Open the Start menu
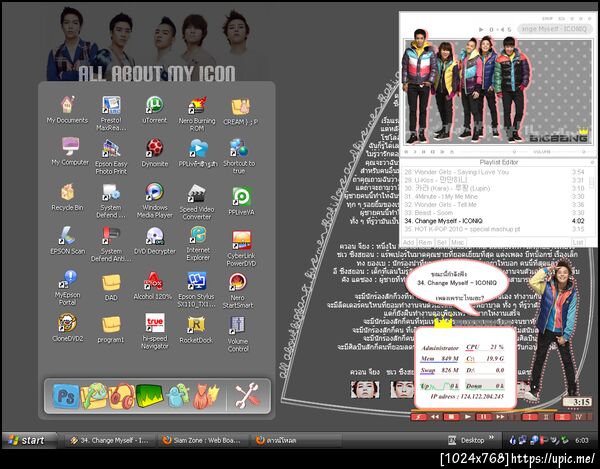The width and height of the screenshot is (600, 469). [29, 440]
